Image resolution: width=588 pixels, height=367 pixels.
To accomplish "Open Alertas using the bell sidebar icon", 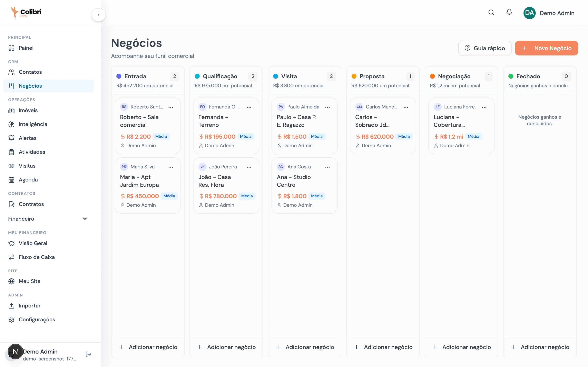I will tap(12, 138).
